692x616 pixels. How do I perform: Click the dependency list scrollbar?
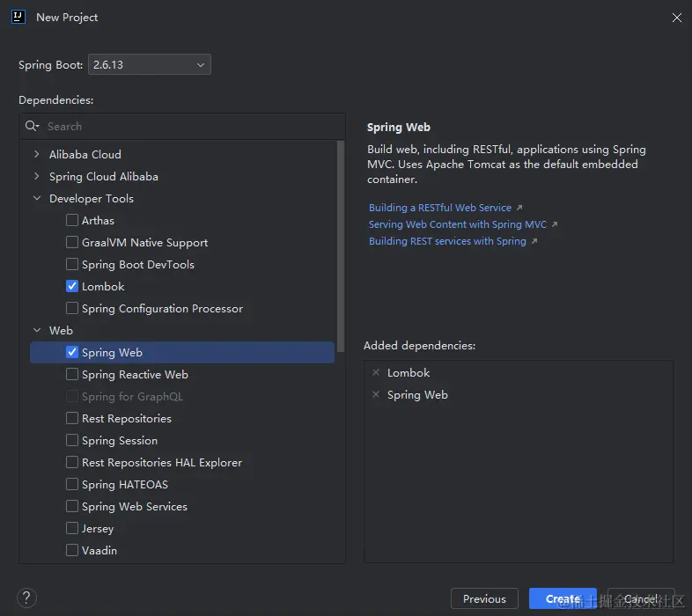tap(340, 246)
